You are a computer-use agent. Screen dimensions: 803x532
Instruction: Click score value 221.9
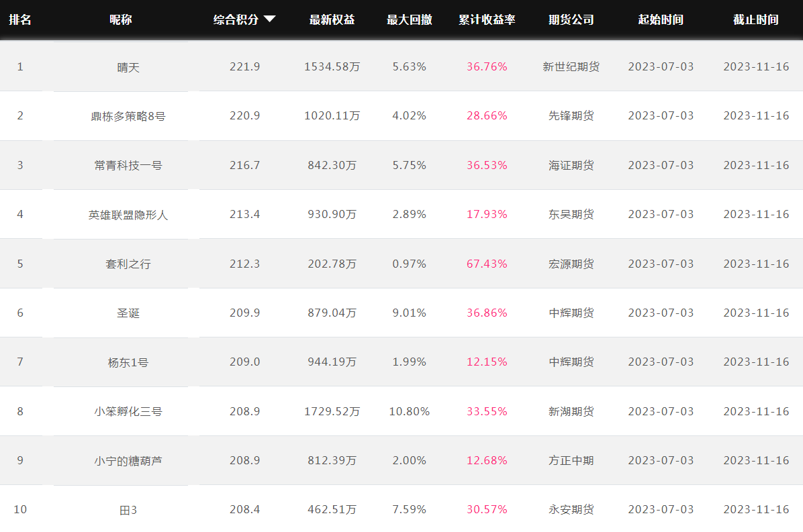click(x=245, y=66)
